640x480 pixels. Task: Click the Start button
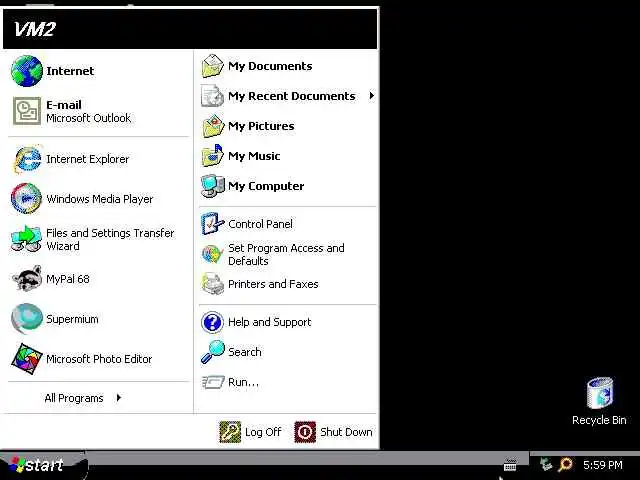click(43, 465)
